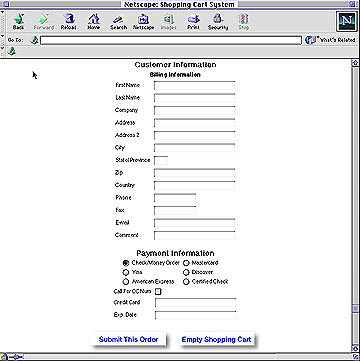
Task: Click the Email input field
Action: pyautogui.click(x=195, y=223)
